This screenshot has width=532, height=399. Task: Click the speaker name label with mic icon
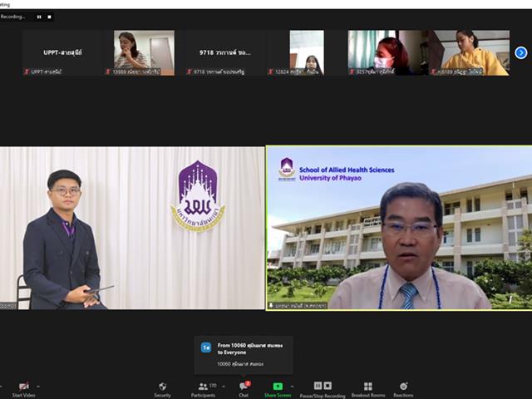[298, 305]
